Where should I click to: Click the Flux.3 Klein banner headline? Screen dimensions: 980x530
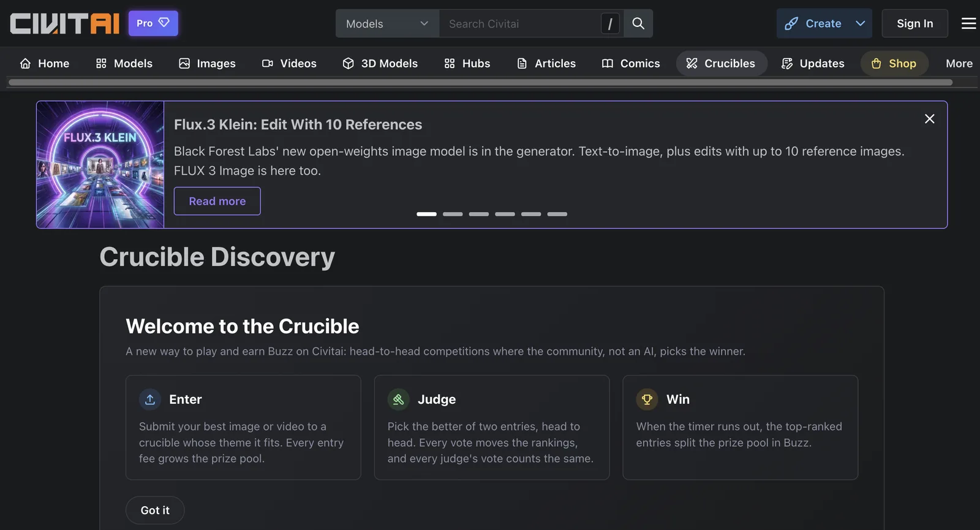pos(298,124)
